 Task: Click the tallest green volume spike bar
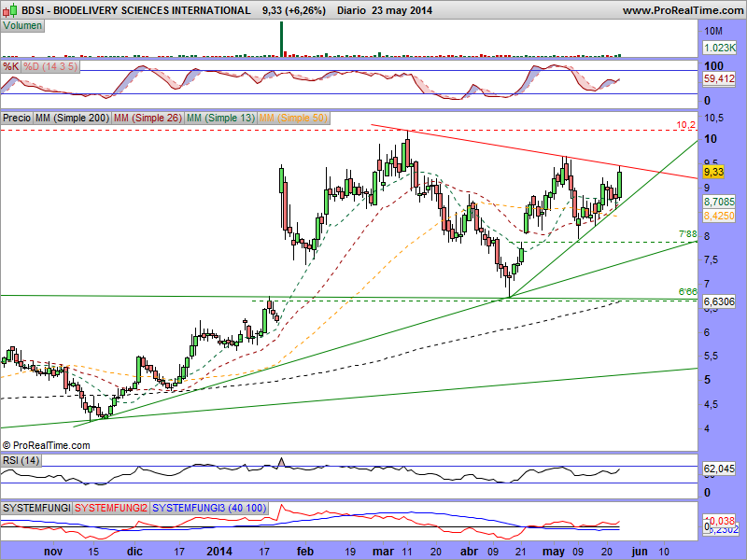pos(282,39)
